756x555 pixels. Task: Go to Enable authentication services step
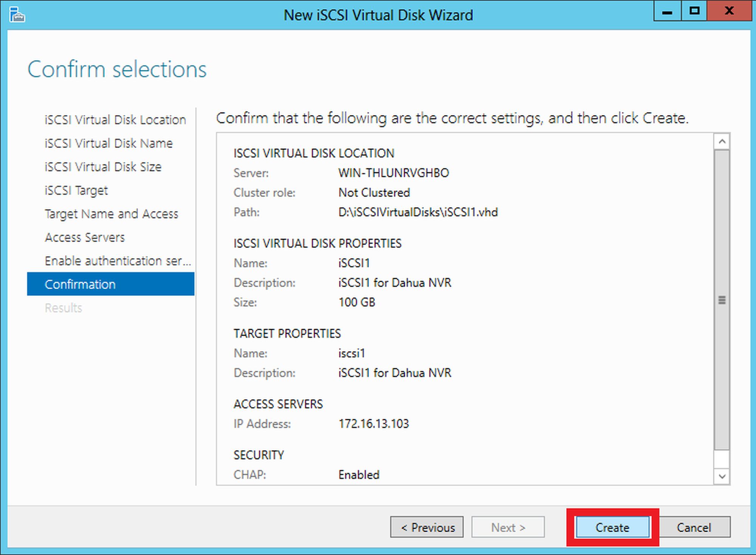(118, 261)
